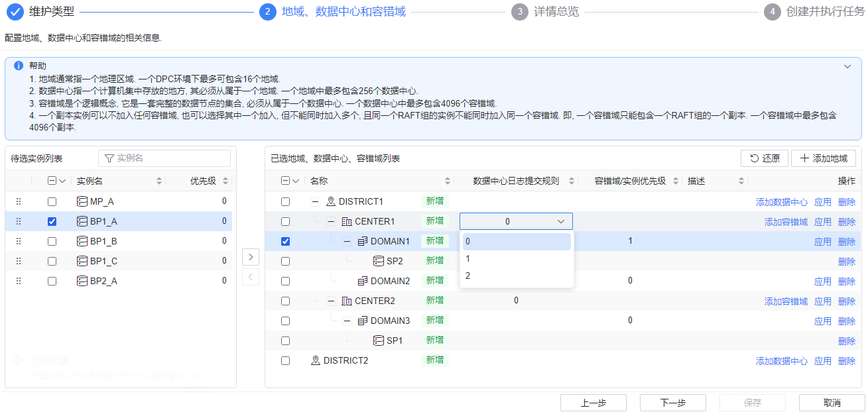
Task: Tick the BP2_A checkbox
Action: [52, 281]
